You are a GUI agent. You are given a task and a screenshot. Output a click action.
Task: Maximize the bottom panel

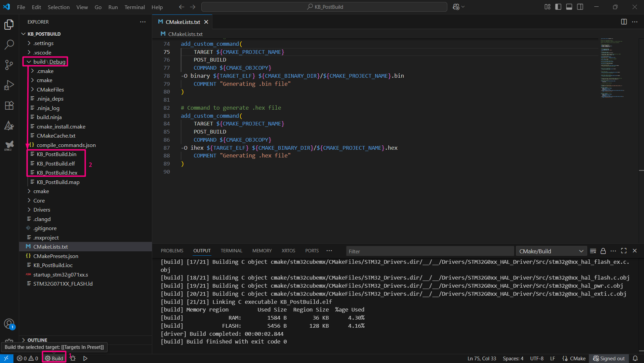pyautogui.click(x=624, y=251)
